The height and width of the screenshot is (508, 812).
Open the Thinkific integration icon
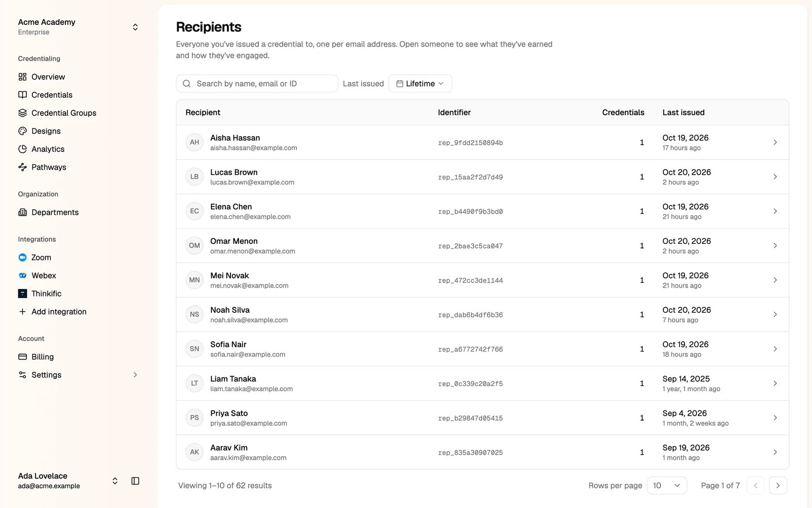(22, 294)
